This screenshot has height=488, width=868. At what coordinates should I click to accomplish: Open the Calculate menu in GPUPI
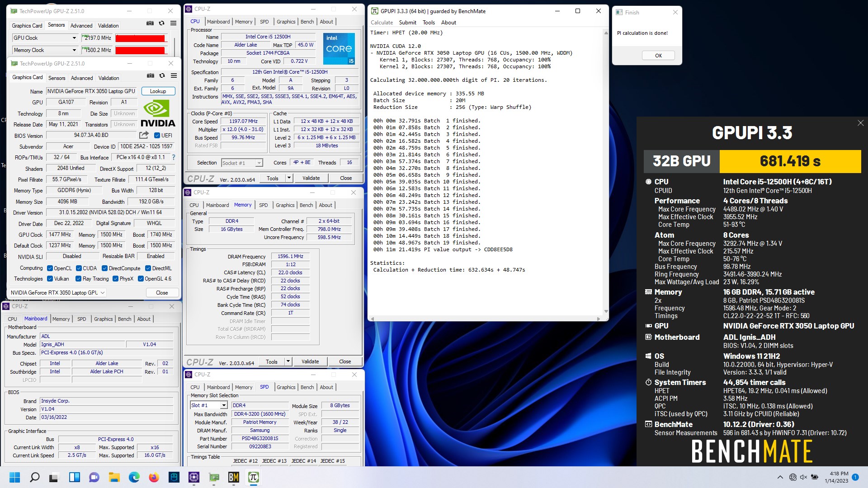coord(382,23)
